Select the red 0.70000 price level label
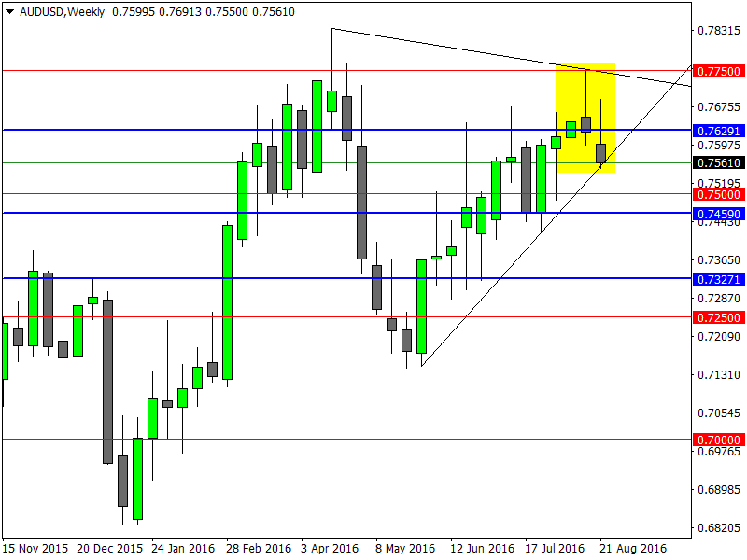Image resolution: width=747 pixels, height=560 pixels. [x=719, y=440]
